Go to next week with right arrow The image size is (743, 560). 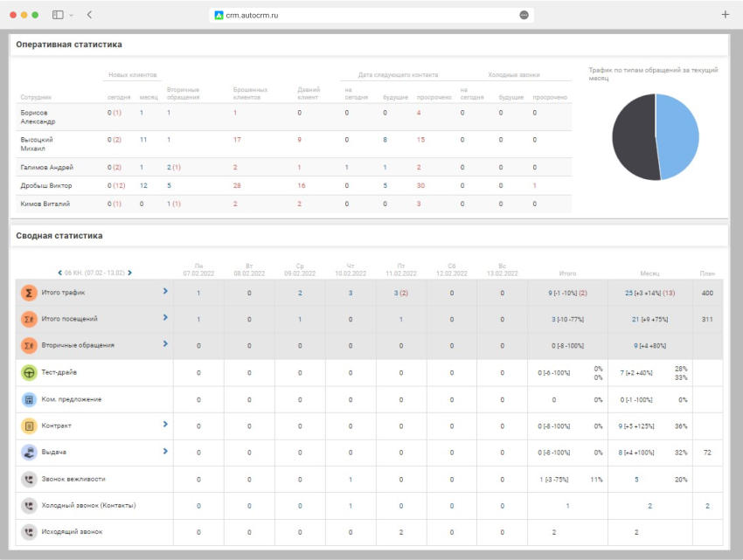point(130,273)
